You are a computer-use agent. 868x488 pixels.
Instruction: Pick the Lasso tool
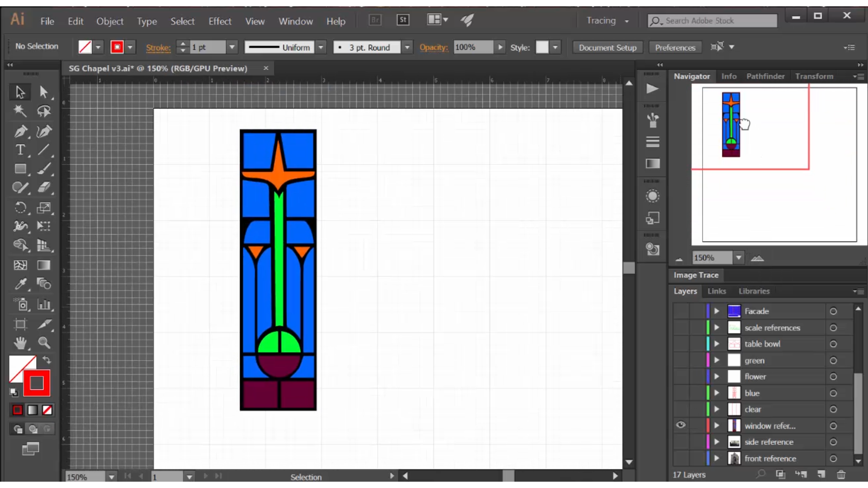click(44, 111)
